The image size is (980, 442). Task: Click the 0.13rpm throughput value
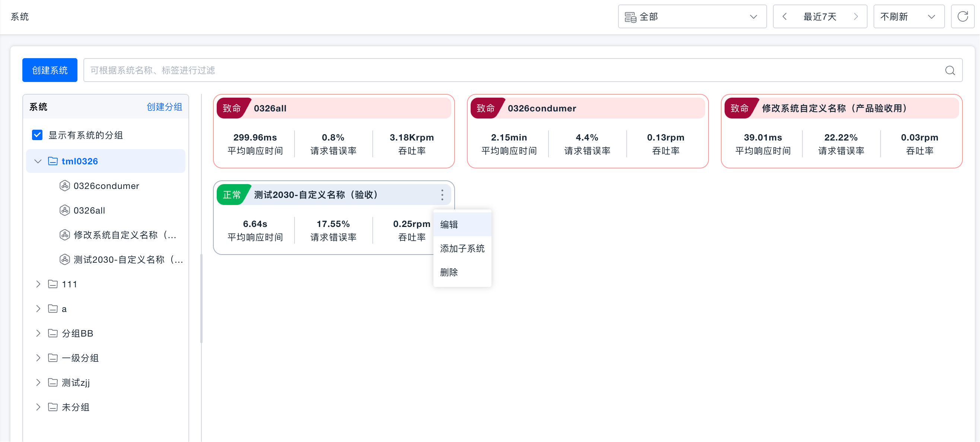665,138
